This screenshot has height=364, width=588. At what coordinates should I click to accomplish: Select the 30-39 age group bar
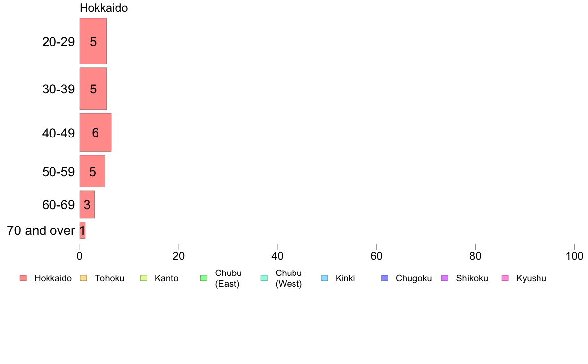93,89
